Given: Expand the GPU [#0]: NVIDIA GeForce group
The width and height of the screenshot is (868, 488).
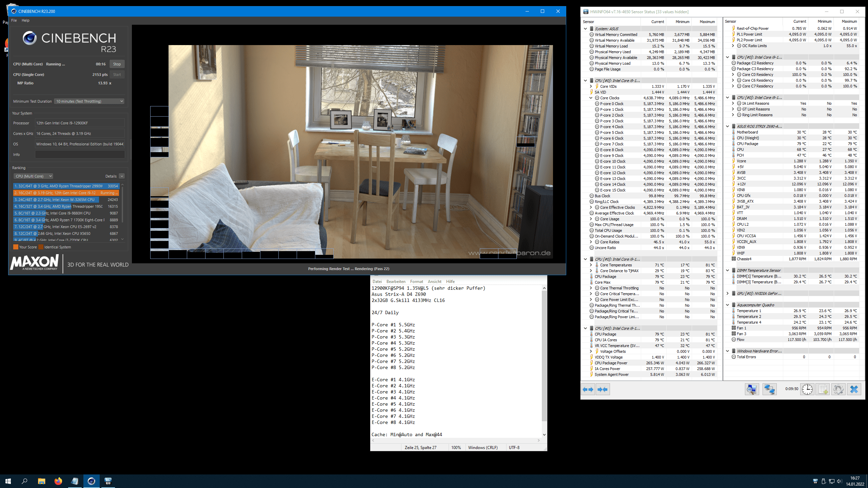Looking at the screenshot, I should [x=728, y=293].
